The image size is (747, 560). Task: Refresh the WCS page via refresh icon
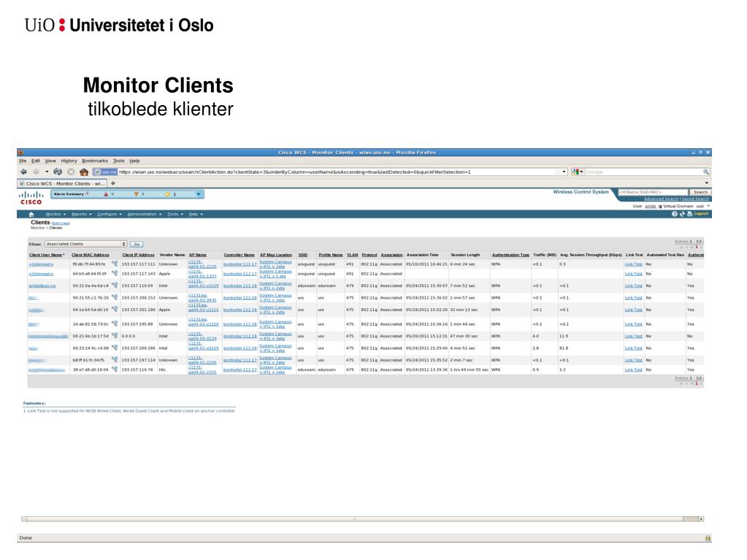(x=682, y=214)
